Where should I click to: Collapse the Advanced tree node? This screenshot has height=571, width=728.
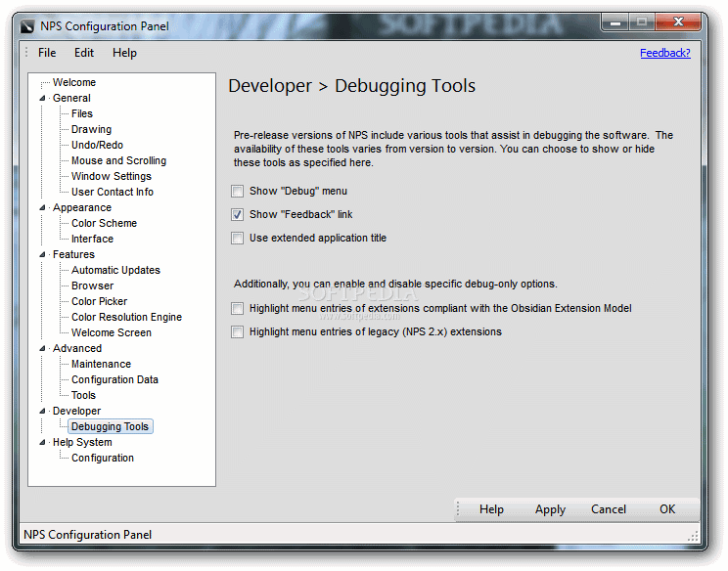coord(42,348)
